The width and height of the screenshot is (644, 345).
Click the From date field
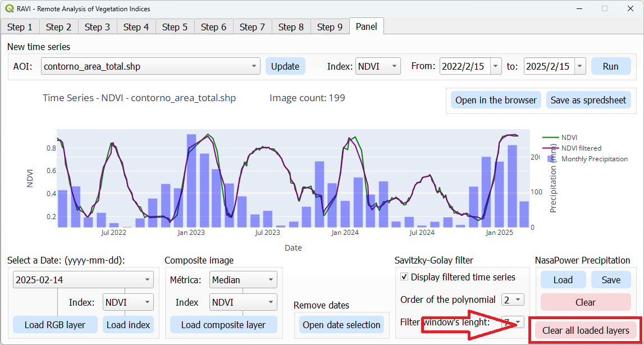coord(465,66)
